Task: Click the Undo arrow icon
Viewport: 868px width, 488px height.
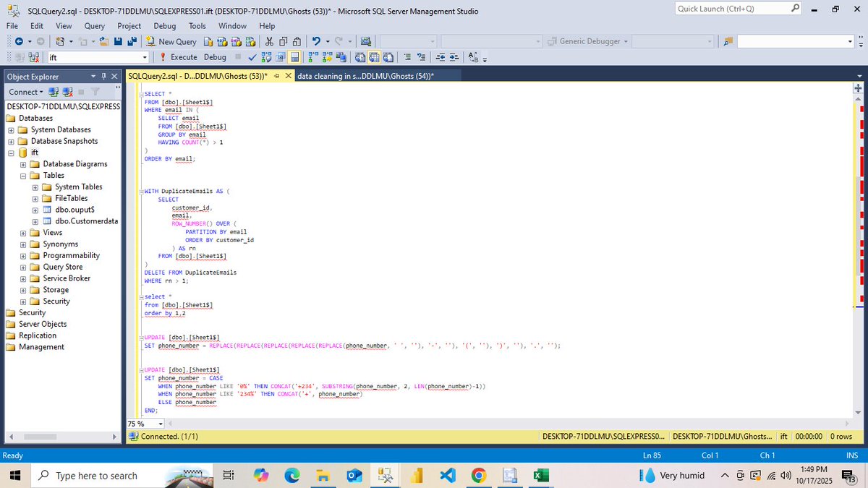Action: [316, 41]
